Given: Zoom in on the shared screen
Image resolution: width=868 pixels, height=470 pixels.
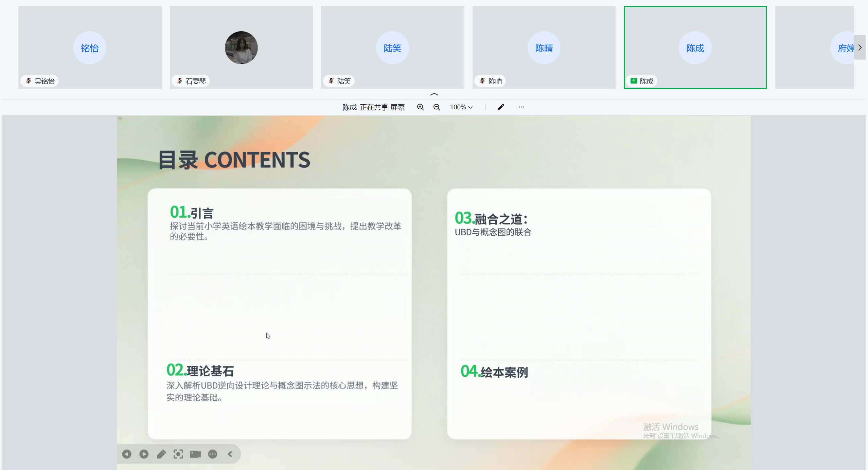Looking at the screenshot, I should pyautogui.click(x=420, y=107).
